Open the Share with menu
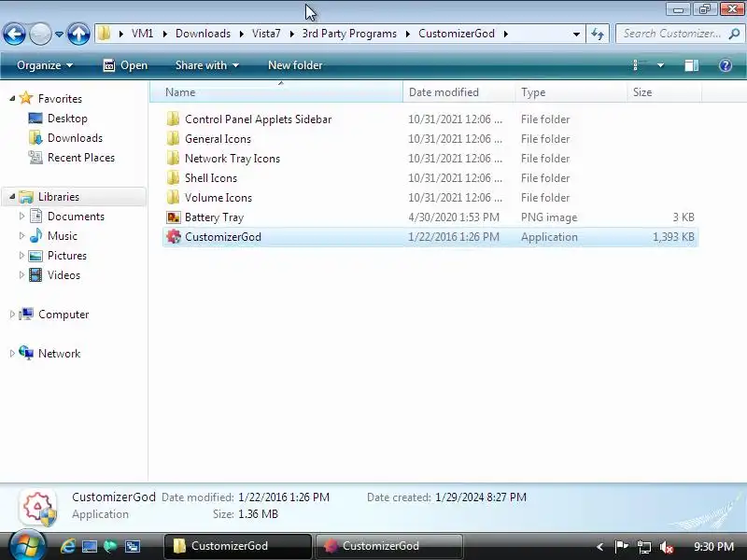This screenshot has height=560, width=747. pos(206,65)
